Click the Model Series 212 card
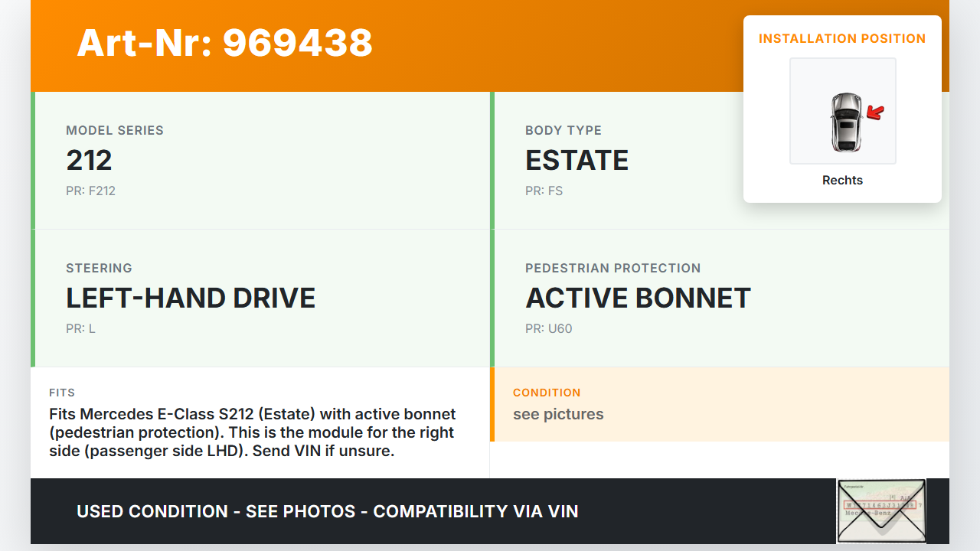Viewport: 980px width, 551px height. [x=260, y=161]
